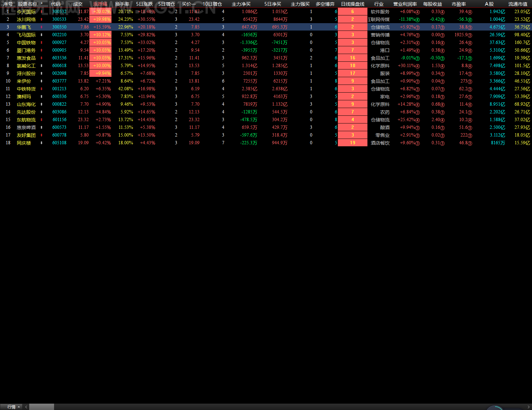Sort by the 市盈率 column header
532x410 pixels.
459,4
